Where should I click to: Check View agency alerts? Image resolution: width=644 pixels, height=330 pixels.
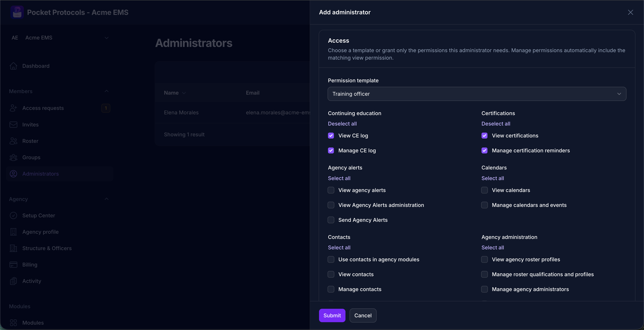331,190
